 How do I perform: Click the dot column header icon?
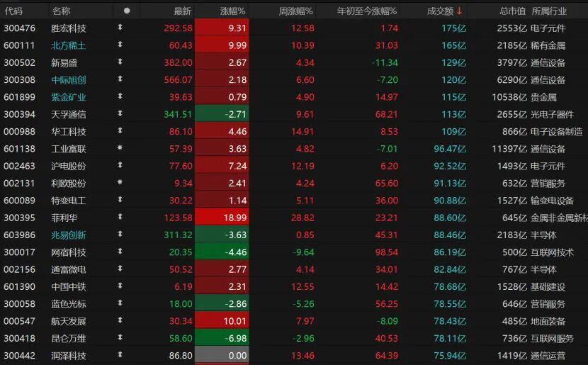tap(127, 11)
